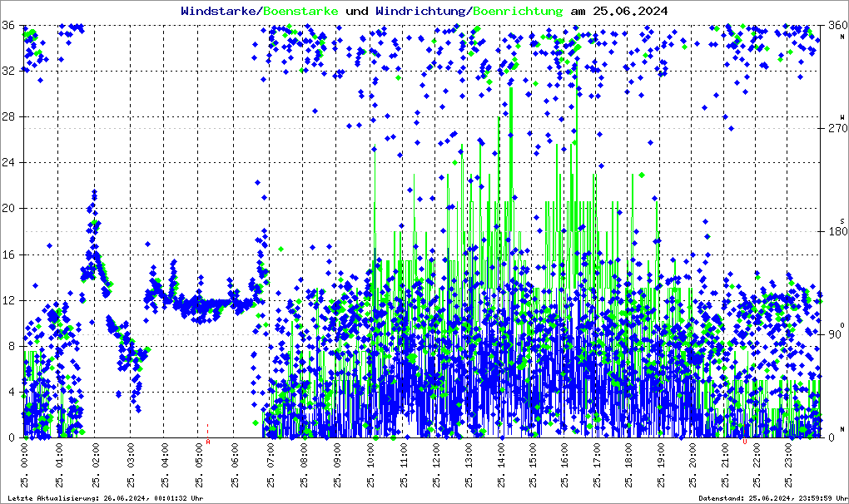Click the '270' direction axis label
849x504 pixels.
837,128
